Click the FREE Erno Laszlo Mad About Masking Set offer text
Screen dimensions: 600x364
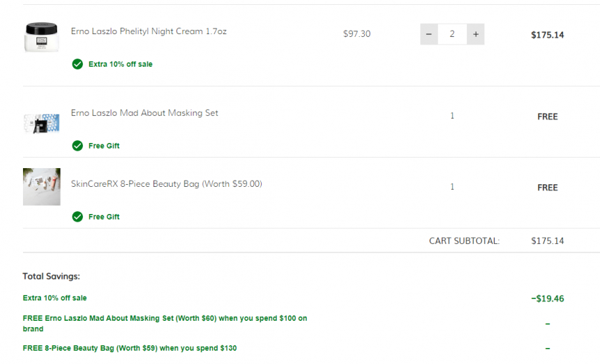coord(165,324)
